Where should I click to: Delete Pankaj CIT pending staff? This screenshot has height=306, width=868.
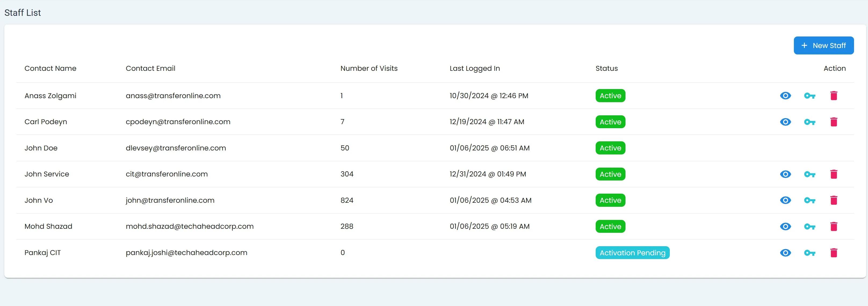(834, 253)
